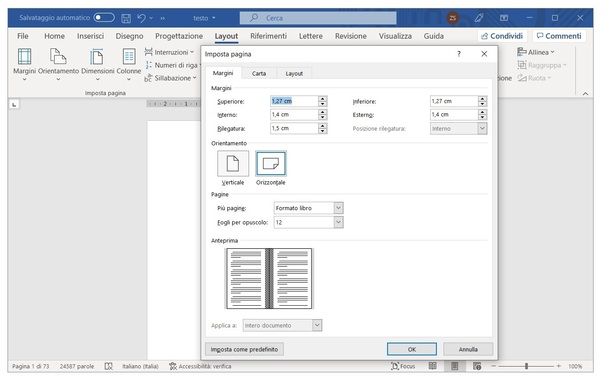
Task: Click the Superiore margin field
Action: pyautogui.click(x=294, y=101)
